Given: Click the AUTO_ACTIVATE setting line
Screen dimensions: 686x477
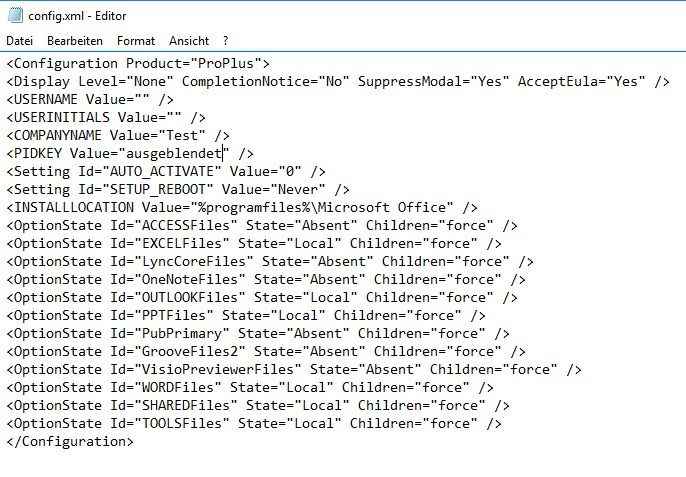Looking at the screenshot, I should click(x=166, y=172).
